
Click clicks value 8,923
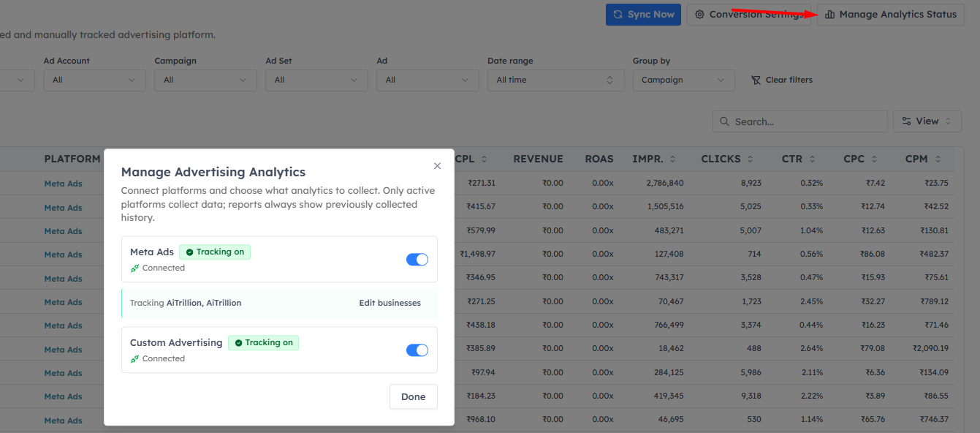(751, 183)
